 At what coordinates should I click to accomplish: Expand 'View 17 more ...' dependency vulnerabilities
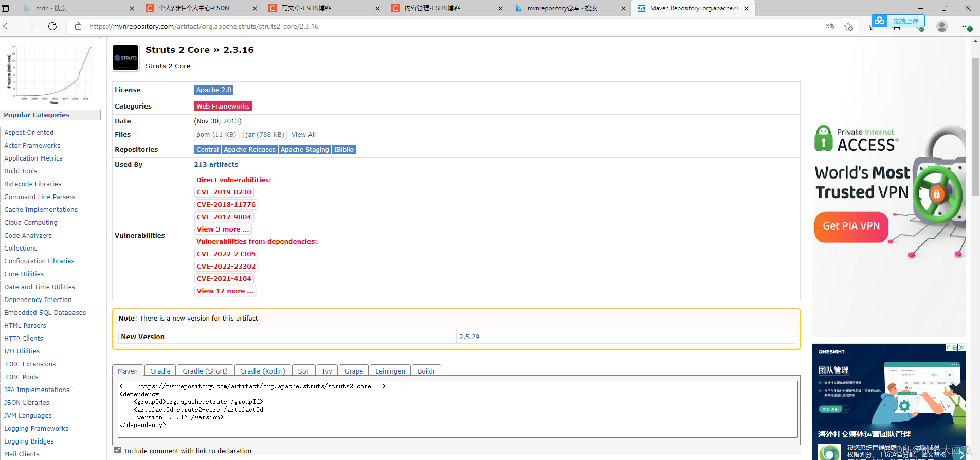point(225,291)
